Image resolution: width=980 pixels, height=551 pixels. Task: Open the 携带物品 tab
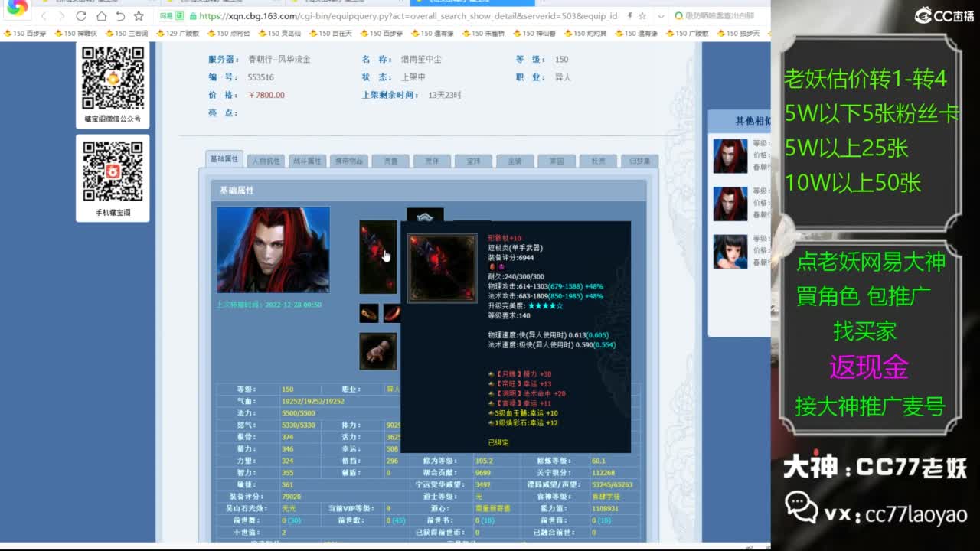(x=348, y=161)
